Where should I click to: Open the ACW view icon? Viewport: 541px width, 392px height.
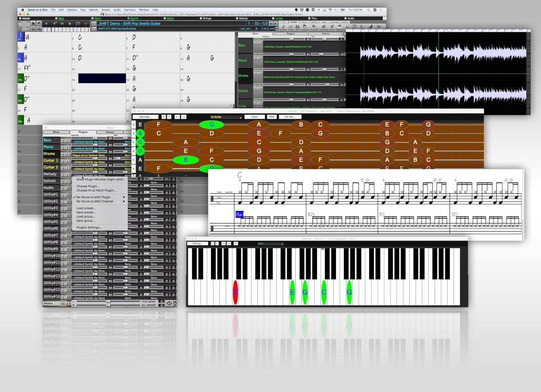298,28
